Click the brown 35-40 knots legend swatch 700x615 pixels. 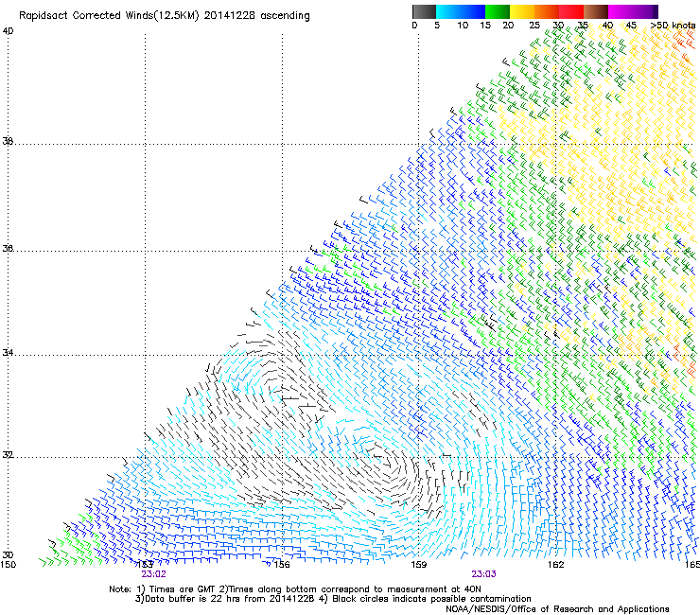click(x=596, y=11)
